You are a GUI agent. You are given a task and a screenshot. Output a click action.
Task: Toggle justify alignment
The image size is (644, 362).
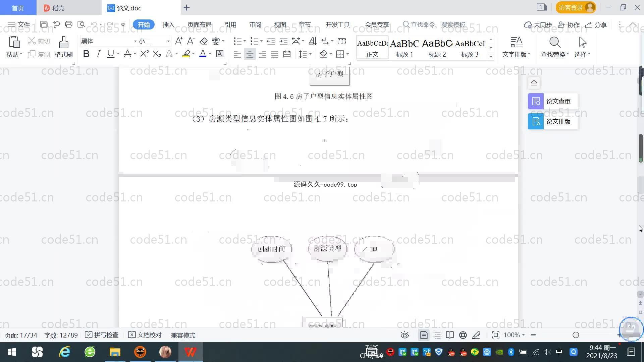pos(275,54)
